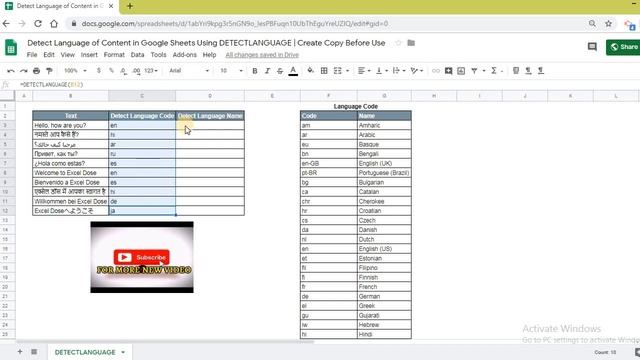This screenshot has width=640, height=360.
Task: Open the functions sigma menu
Action: pyautogui.click(x=494, y=71)
